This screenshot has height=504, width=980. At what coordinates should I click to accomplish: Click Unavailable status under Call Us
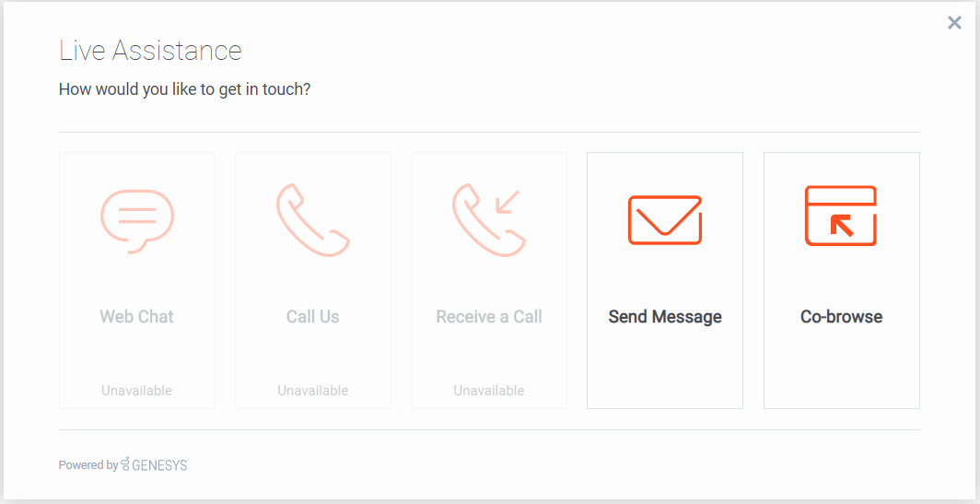312,391
